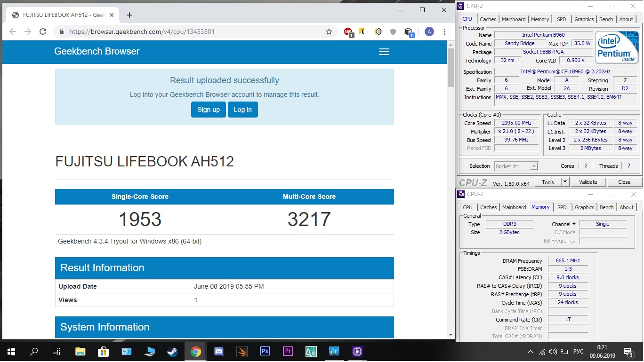The height and width of the screenshot is (362, 644).
Task: Switch to Bench tab in top CPU-Z
Action: coord(606,19)
